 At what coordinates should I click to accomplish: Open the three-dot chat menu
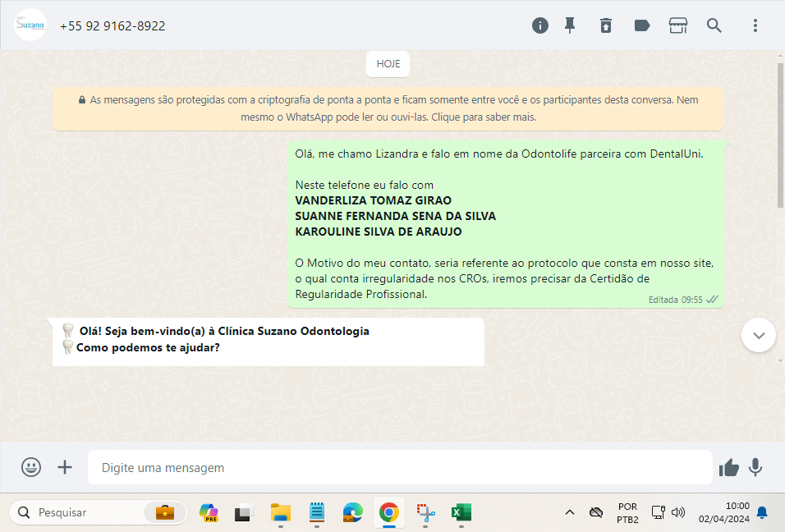755,25
